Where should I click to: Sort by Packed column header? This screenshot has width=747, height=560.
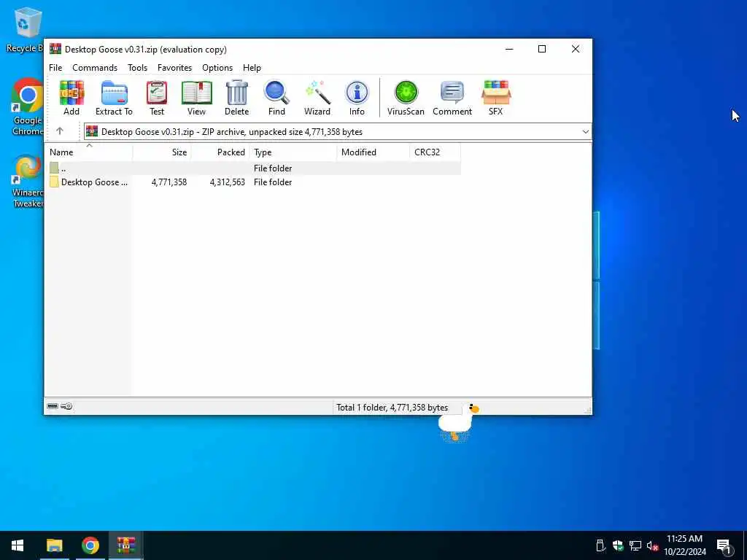(x=220, y=152)
